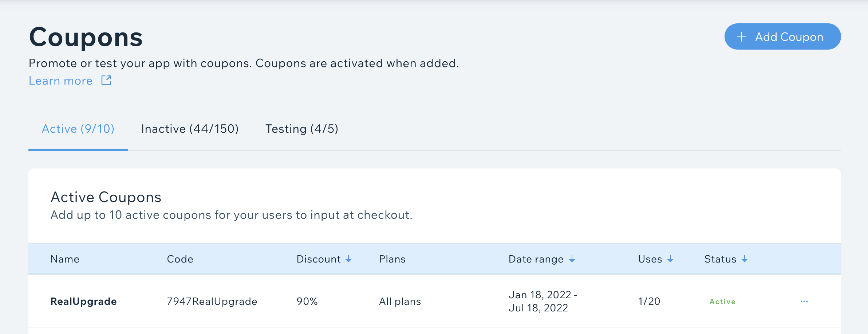Open the Learn more link
This screenshot has width=868, height=334.
(61, 81)
